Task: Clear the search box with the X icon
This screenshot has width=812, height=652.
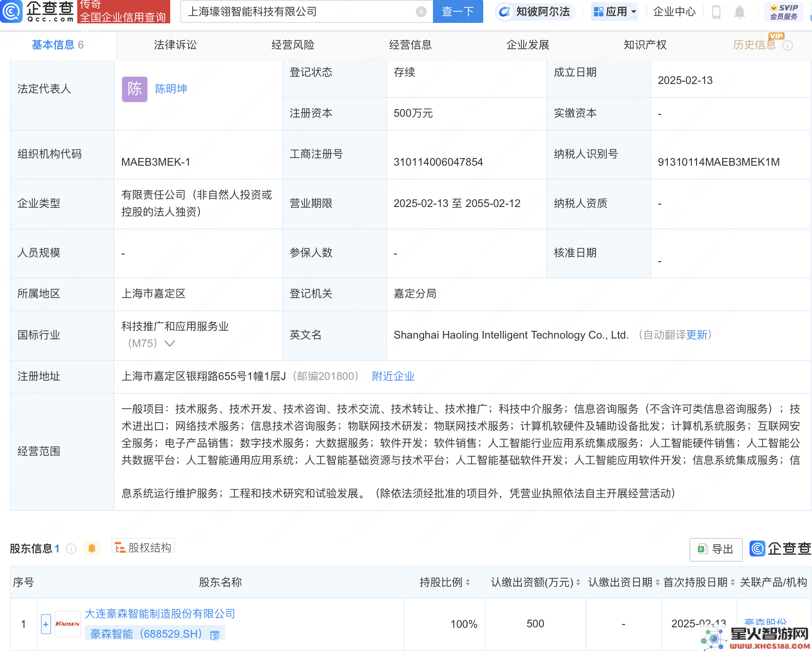Action: [421, 12]
